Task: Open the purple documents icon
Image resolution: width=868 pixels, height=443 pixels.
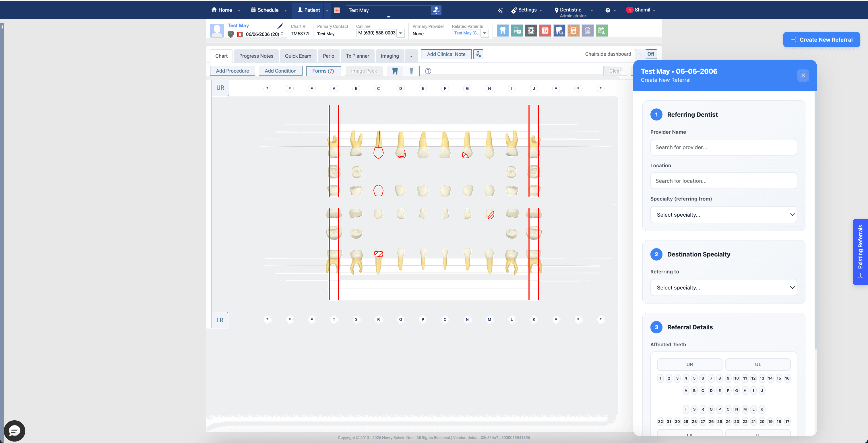Action: click(587, 31)
